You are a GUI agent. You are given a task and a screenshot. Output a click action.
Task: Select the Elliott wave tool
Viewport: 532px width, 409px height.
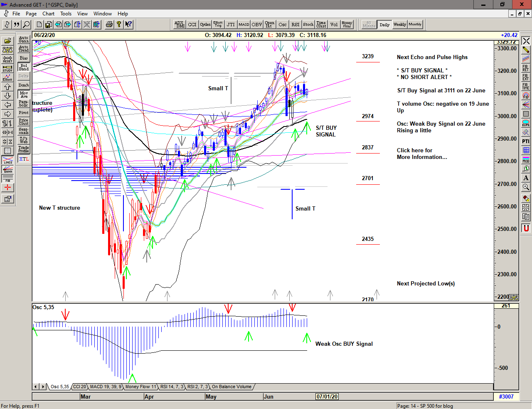click(7, 78)
